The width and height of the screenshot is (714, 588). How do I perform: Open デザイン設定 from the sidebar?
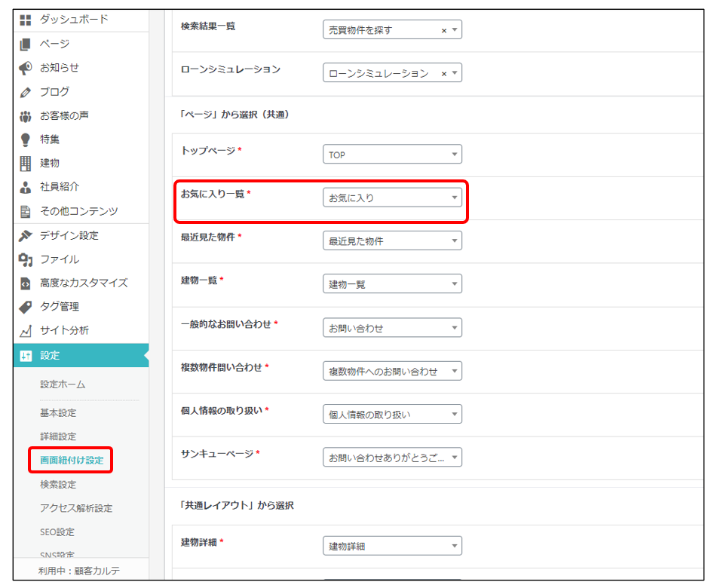(x=69, y=235)
